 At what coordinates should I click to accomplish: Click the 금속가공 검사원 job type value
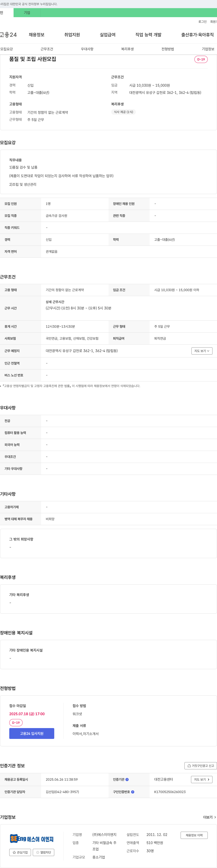[57, 216]
